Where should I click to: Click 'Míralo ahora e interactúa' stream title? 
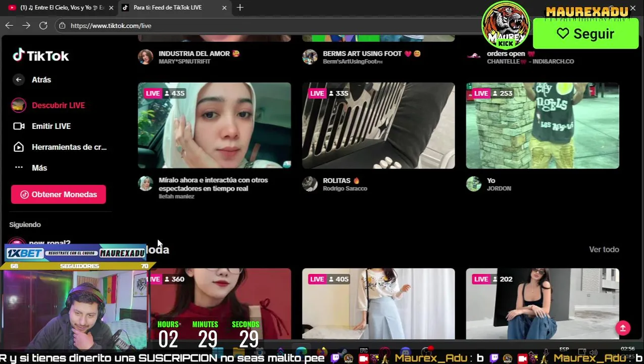coord(213,184)
